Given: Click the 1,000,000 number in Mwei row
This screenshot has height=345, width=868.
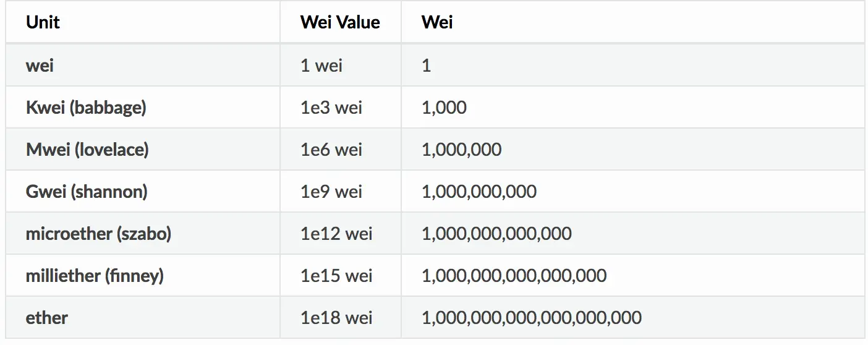Looking at the screenshot, I should [461, 150].
